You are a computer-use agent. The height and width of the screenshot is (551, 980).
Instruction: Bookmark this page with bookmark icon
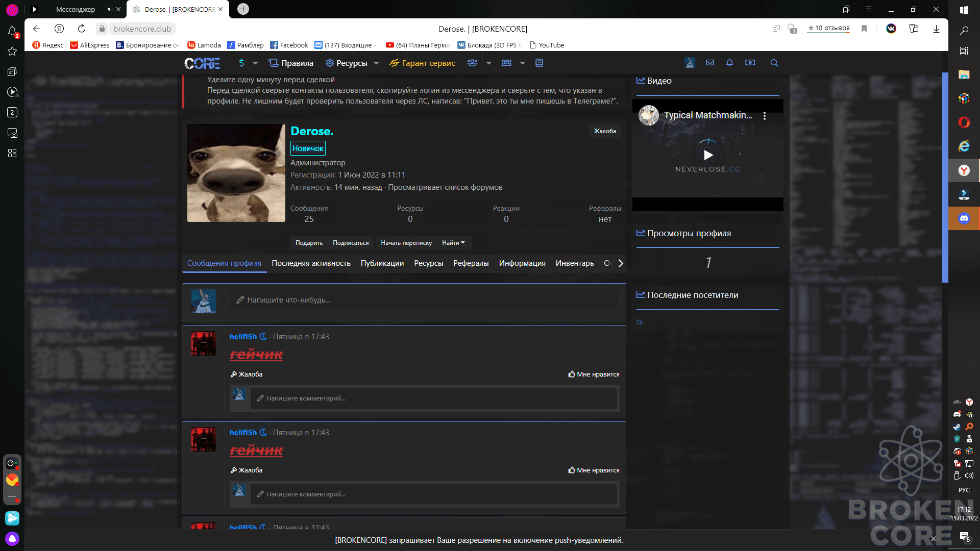point(864,29)
